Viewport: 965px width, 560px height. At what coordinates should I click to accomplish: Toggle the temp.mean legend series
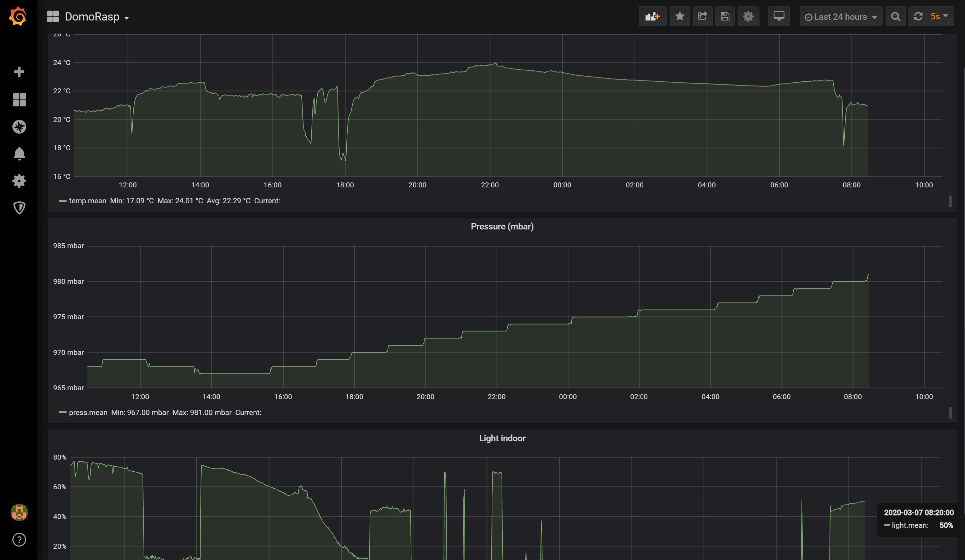tap(87, 201)
